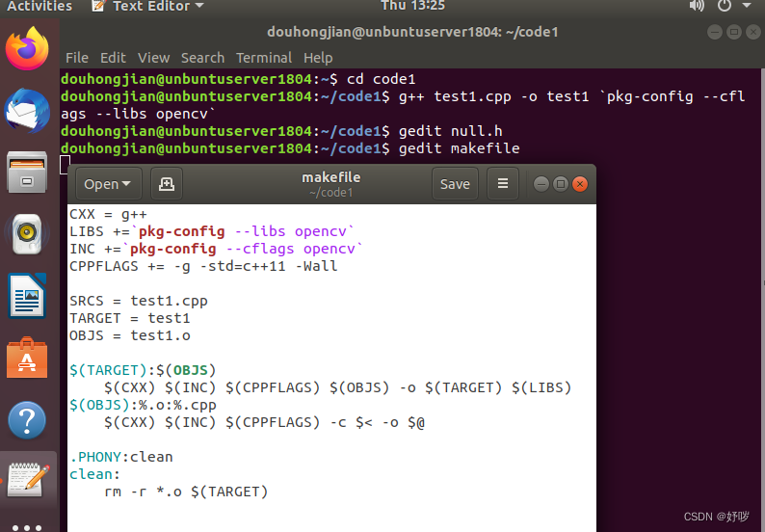Viewport: 765px width, 532px height.
Task: Click the LIBS pkg-config --libs line
Action: [212, 231]
